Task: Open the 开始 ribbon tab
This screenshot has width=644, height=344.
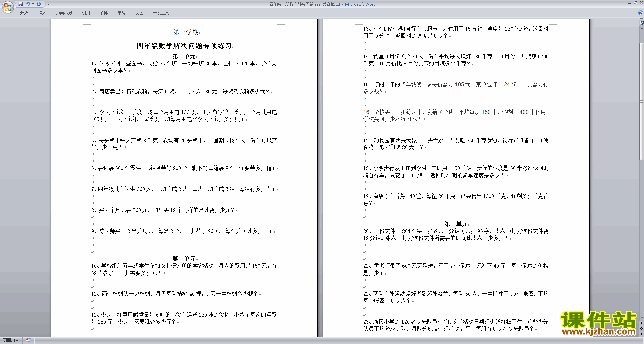Action: [x=24, y=13]
